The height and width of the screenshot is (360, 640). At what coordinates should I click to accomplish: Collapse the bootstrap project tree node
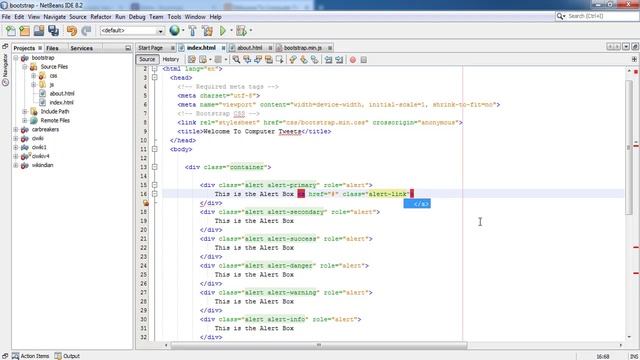(x=16, y=58)
